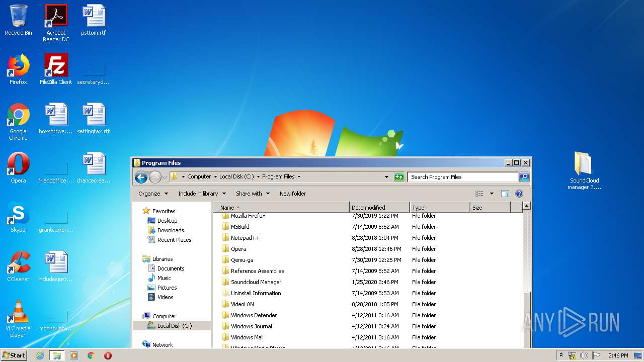Show the preview pane icon
Screen dimensions: 644x362
pos(505,194)
